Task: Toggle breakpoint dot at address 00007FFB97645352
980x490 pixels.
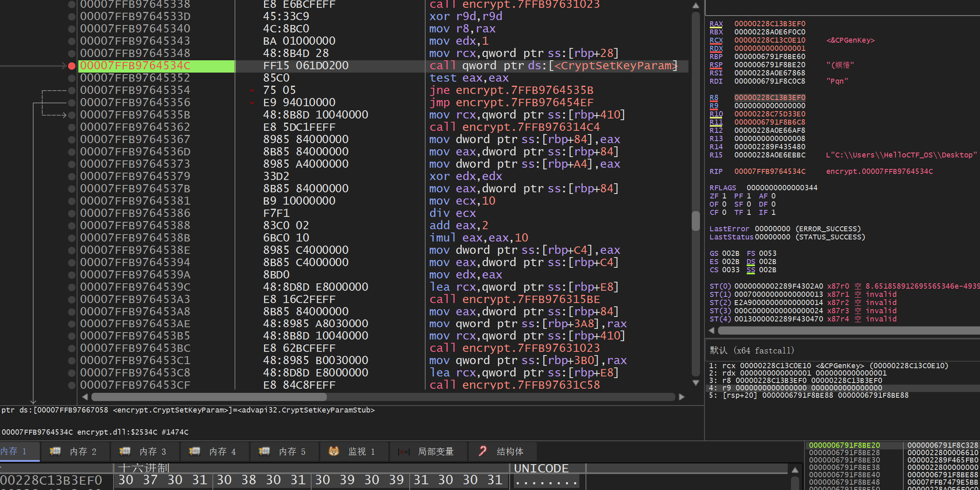Action: tap(72, 78)
